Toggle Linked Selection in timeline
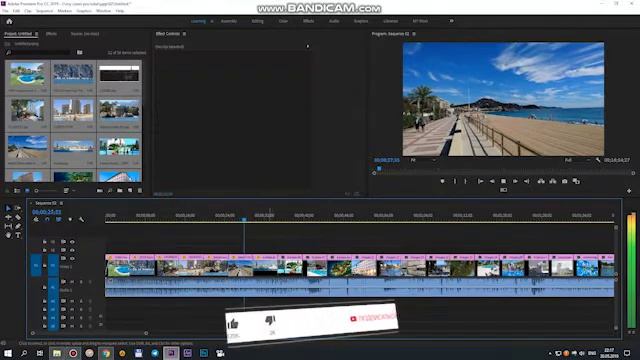This screenshot has height=360, width=640. pyautogui.click(x=59, y=220)
